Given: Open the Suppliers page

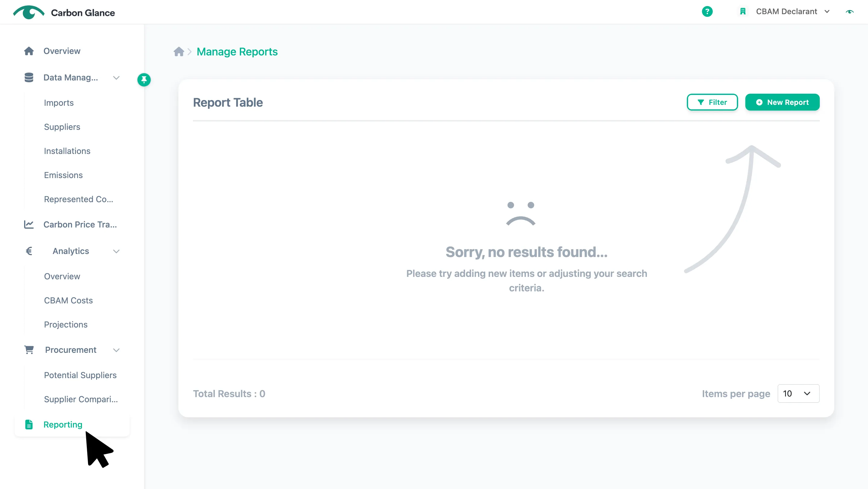Looking at the screenshot, I should pos(62,127).
